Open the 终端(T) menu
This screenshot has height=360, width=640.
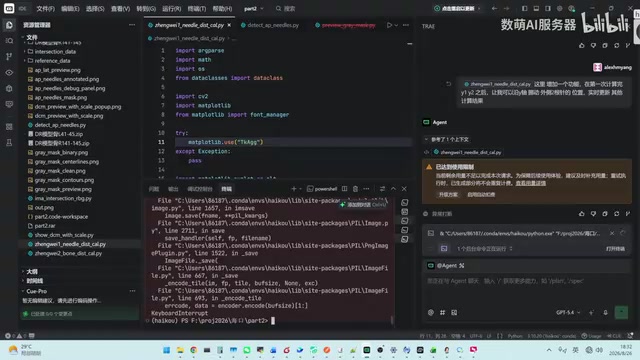197,9
